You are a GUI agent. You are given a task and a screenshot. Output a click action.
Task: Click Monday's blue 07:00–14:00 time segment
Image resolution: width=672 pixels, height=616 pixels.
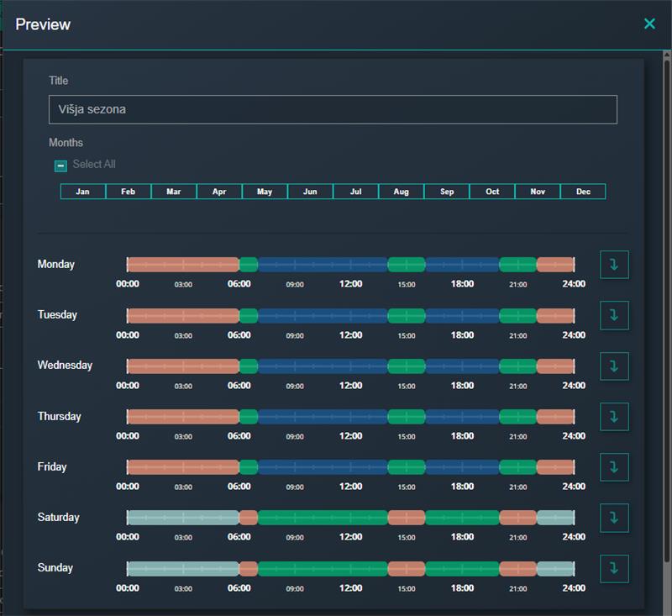[323, 265]
